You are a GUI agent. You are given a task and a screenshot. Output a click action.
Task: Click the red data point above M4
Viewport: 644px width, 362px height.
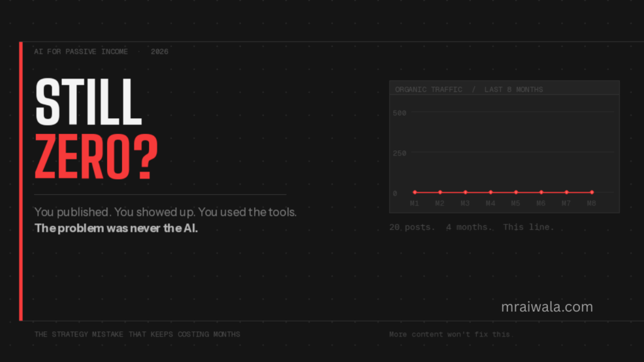point(491,192)
